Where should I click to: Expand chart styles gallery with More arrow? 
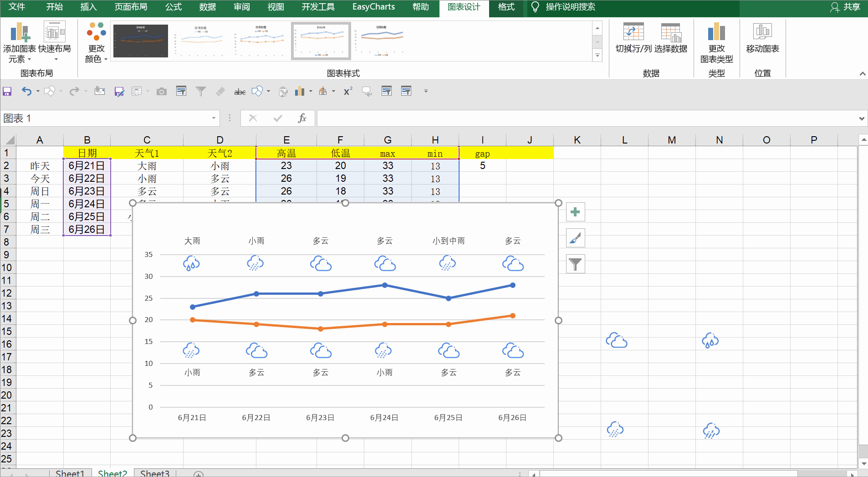point(597,56)
